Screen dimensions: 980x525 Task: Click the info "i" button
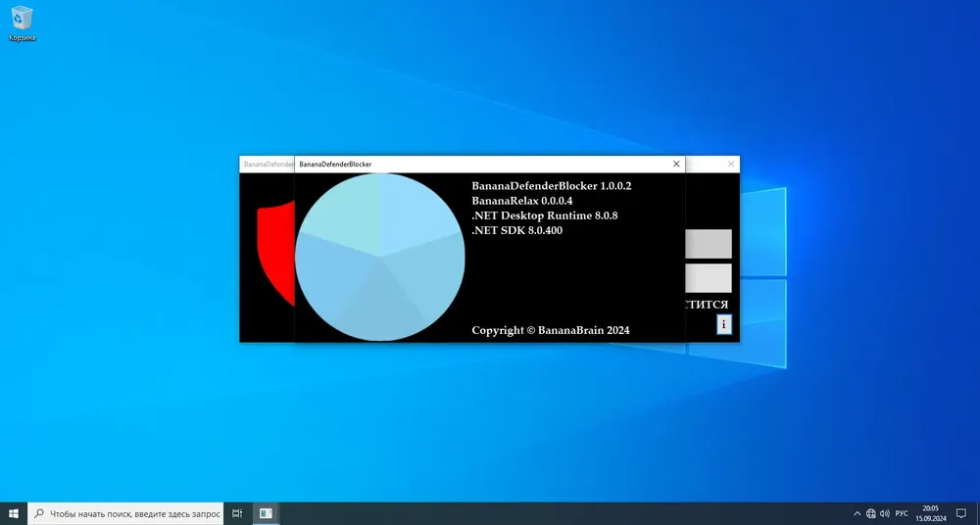[x=724, y=324]
